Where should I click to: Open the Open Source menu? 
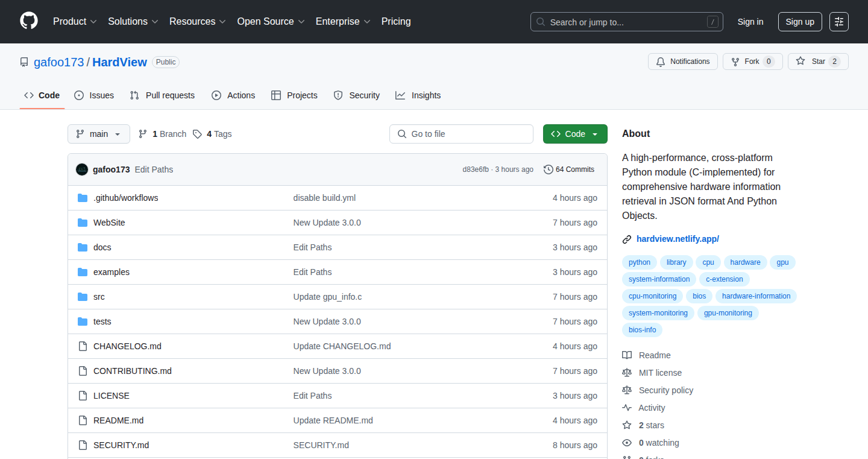(271, 22)
